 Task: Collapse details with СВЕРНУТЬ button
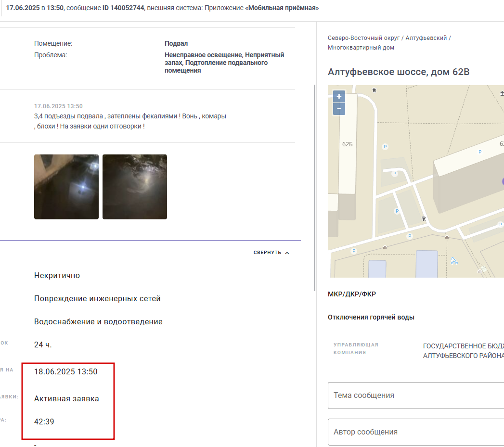tap(271, 253)
